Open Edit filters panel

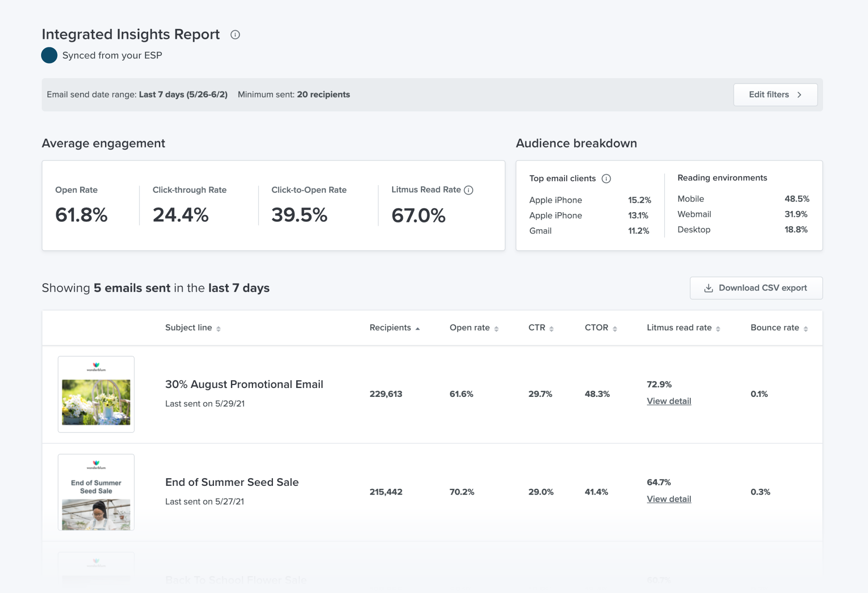pos(775,95)
